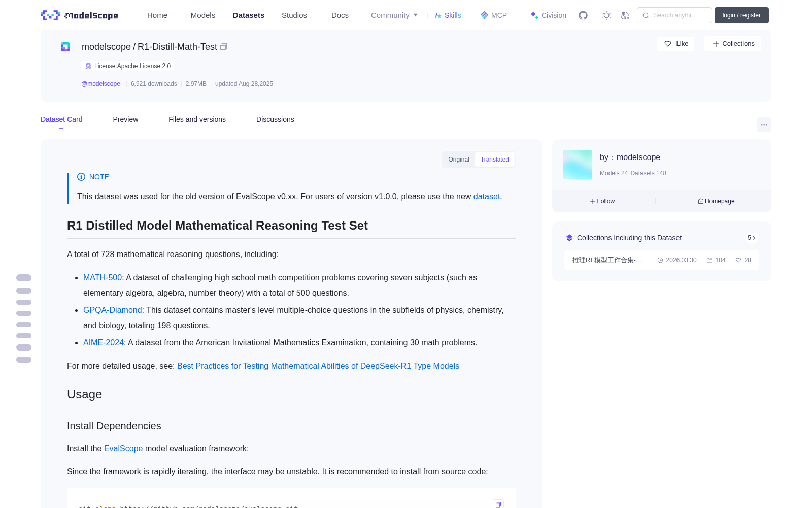
Task: Click the Skills nav icon
Action: point(438,15)
